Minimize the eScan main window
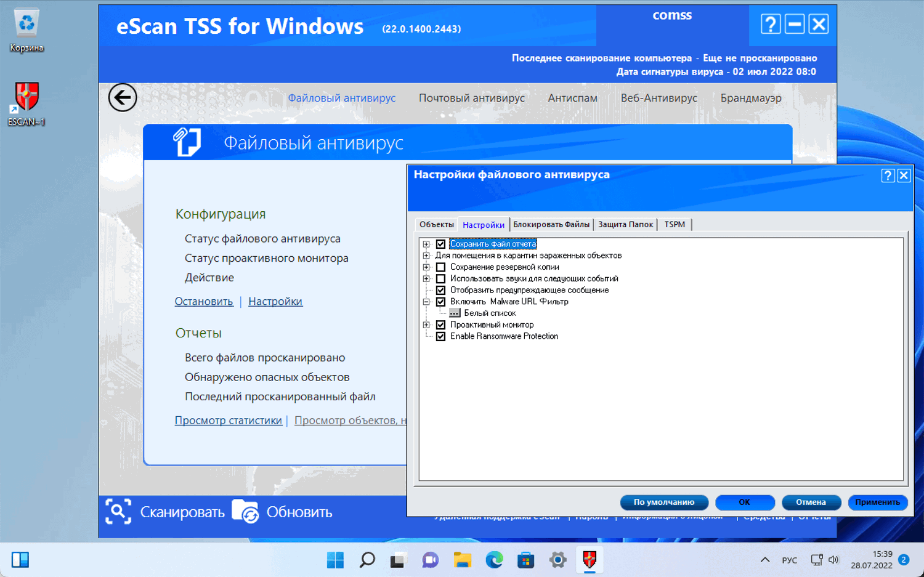This screenshot has width=924, height=577. click(x=795, y=24)
